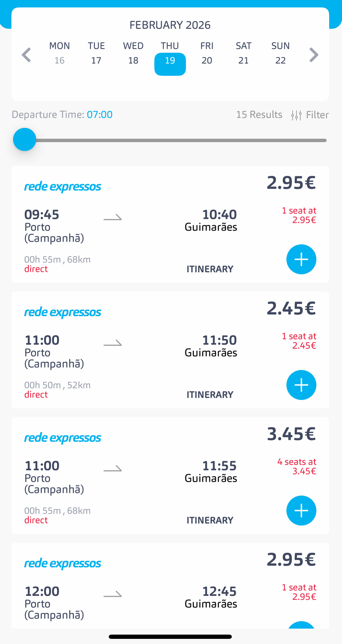The height and width of the screenshot is (644, 342).
Task: Add the 09:45 trip with plus button
Action: 301,259
